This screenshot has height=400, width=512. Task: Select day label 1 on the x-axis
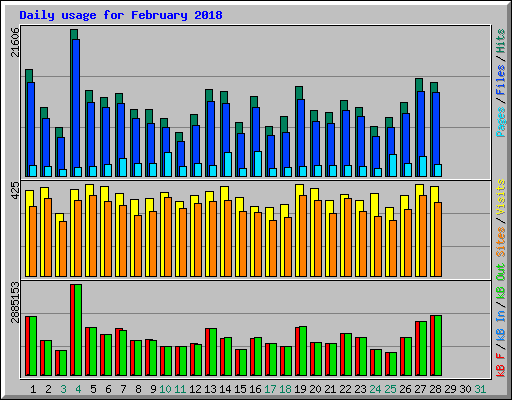point(33,389)
